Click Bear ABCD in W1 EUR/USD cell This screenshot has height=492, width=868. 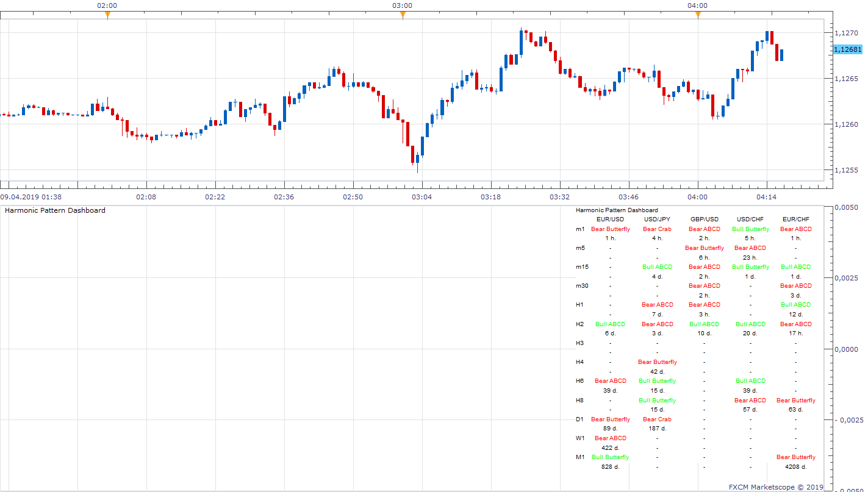pos(611,438)
